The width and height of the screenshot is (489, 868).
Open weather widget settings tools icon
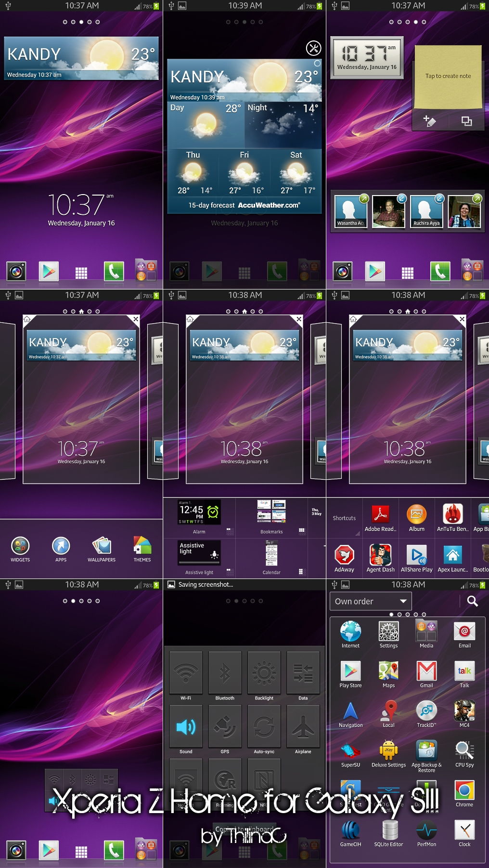point(313,48)
